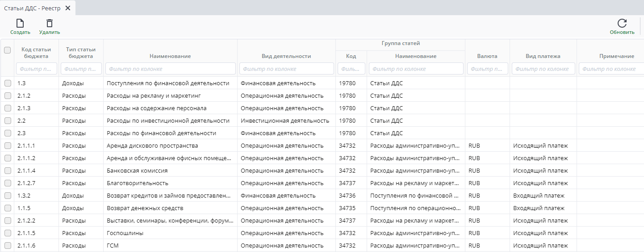Toggle the select-all checkbox in table header

pyautogui.click(x=7, y=50)
